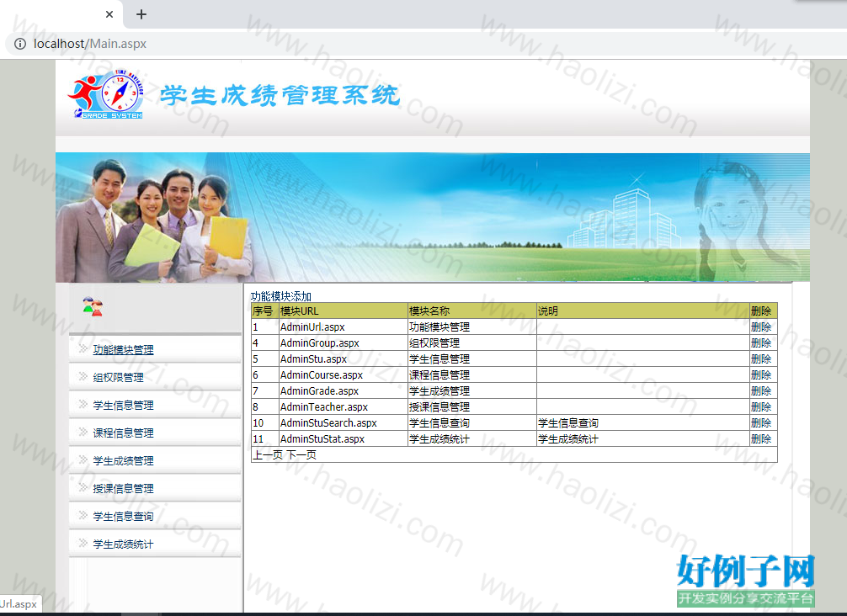This screenshot has width=847, height=616.
Task: Click 学生信息查询 in the 说明 column
Action: click(568, 423)
